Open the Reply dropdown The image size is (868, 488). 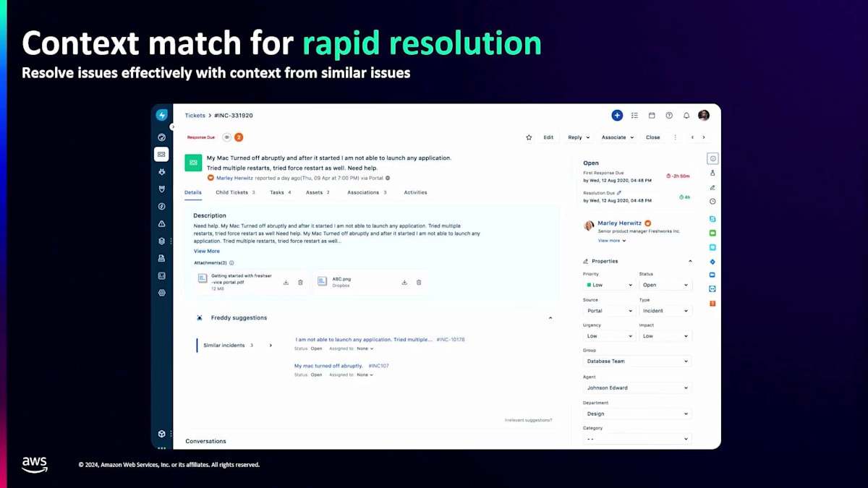579,137
